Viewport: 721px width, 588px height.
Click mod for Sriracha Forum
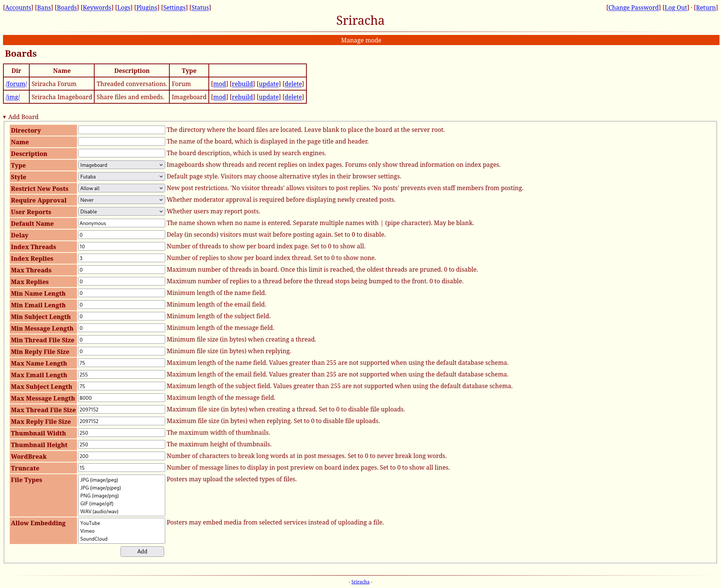(220, 84)
